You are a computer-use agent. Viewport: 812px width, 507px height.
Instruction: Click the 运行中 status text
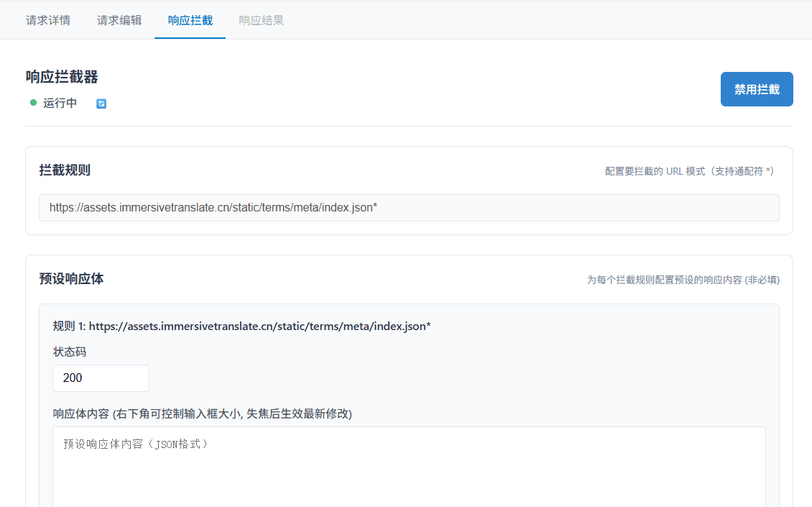(x=60, y=103)
